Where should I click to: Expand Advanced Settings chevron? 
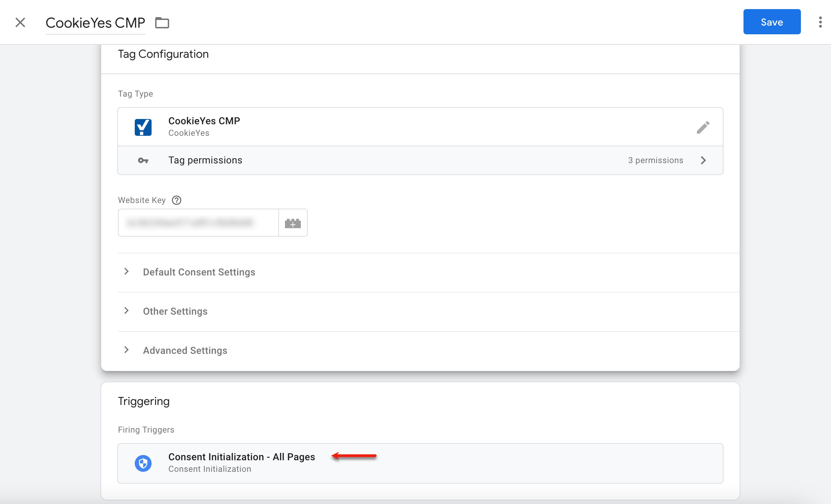pos(126,350)
